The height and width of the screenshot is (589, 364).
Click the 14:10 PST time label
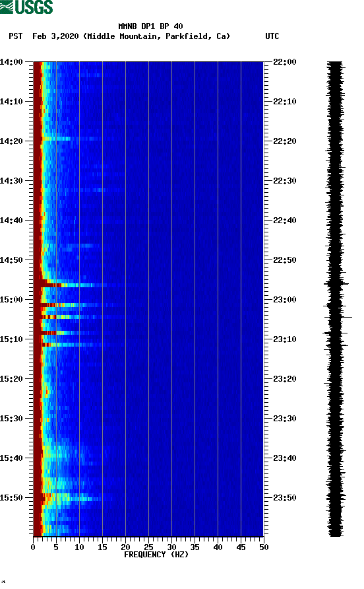(x=11, y=102)
